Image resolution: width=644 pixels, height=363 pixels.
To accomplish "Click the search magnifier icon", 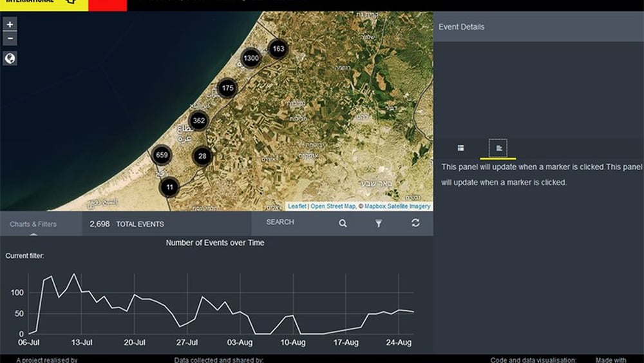I will 343,223.
